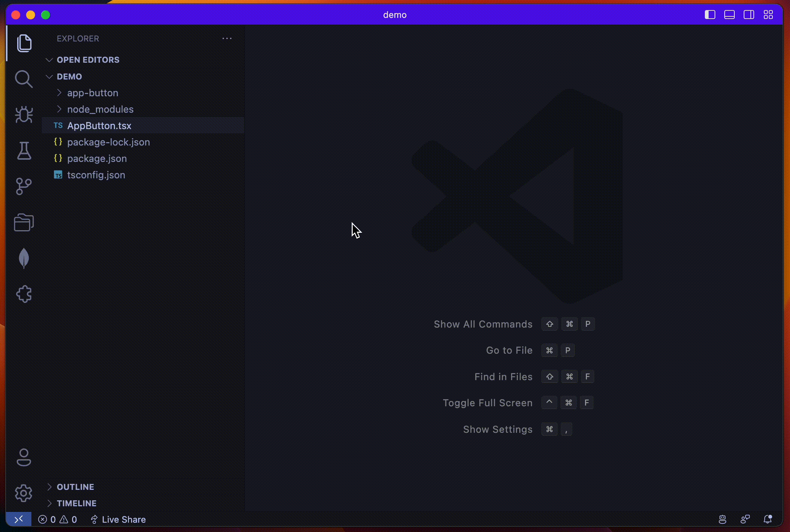The image size is (790, 532).
Task: Click the notifications bell in status bar
Action: coord(768,519)
